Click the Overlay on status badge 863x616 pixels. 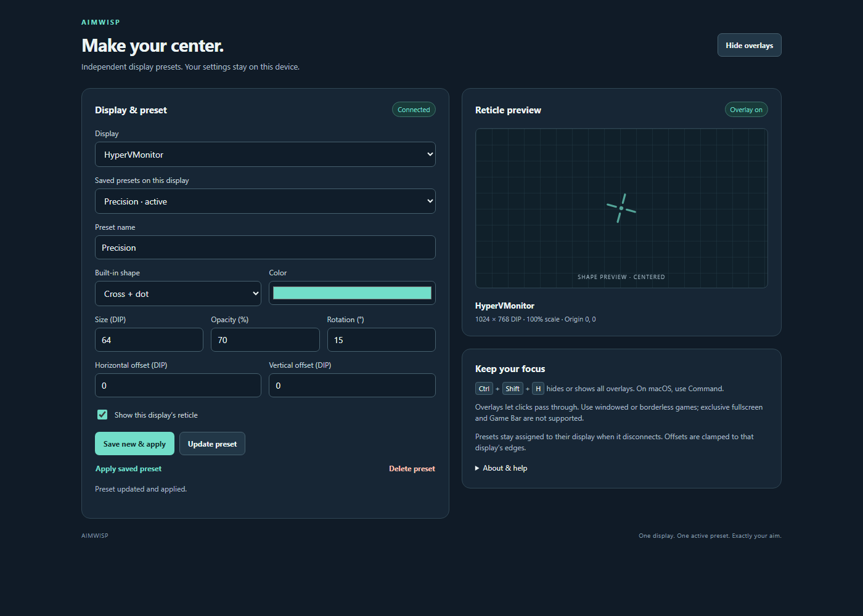[746, 110]
